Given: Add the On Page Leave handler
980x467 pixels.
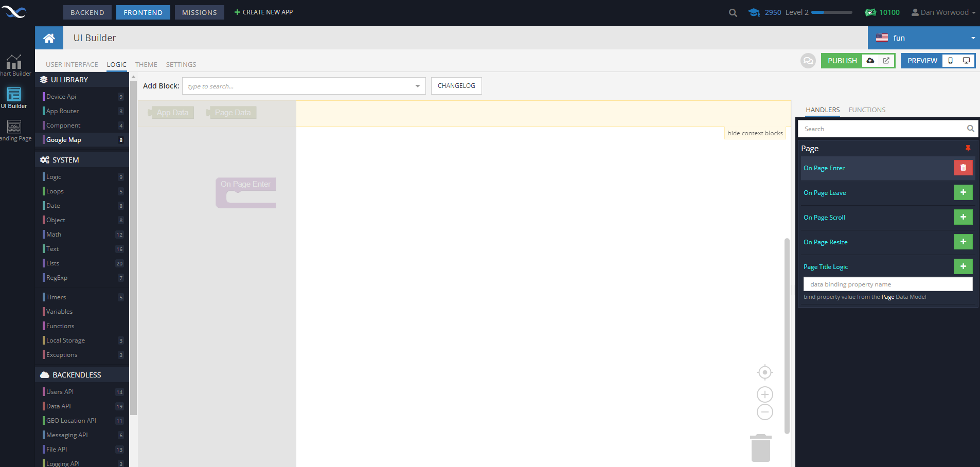Looking at the screenshot, I should pos(963,192).
